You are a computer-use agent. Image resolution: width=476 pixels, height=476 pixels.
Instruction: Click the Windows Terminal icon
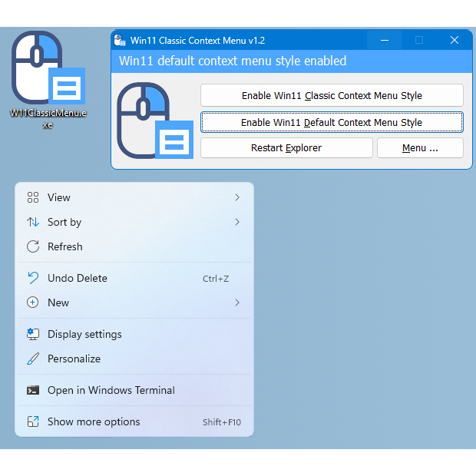[33, 390]
